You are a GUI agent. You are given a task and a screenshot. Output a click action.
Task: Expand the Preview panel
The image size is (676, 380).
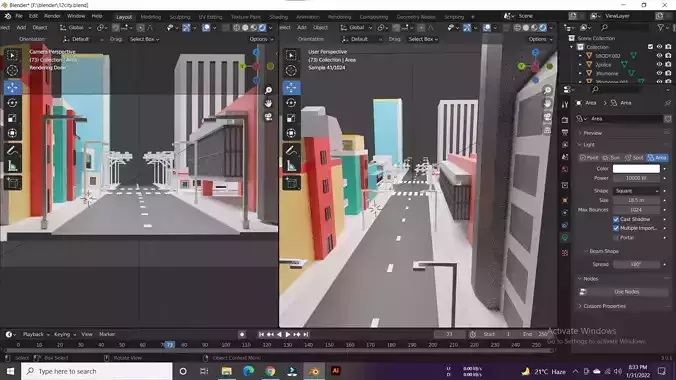(x=592, y=133)
